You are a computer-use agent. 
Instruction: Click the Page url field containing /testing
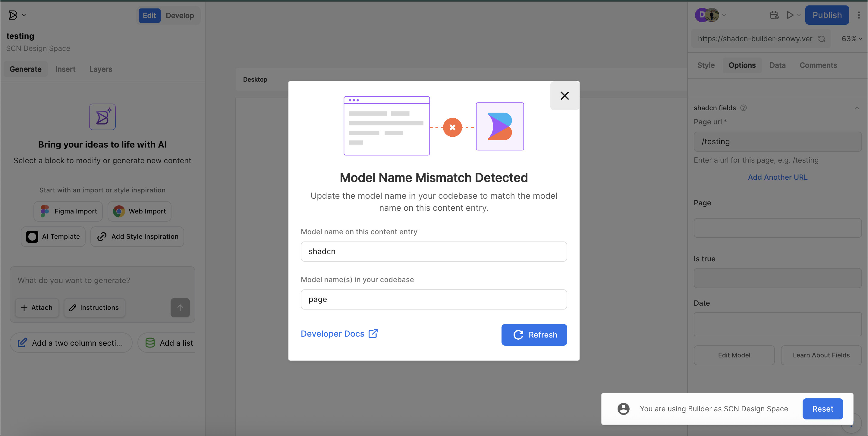tap(777, 142)
